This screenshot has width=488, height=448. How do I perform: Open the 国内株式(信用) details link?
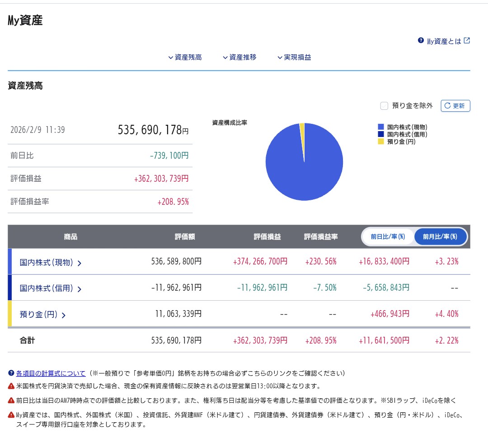(47, 288)
